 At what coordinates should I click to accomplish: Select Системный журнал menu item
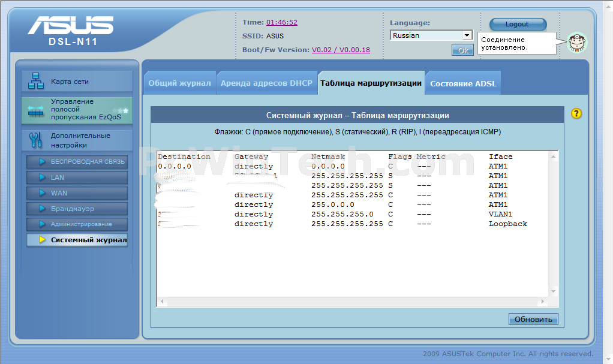click(77, 240)
